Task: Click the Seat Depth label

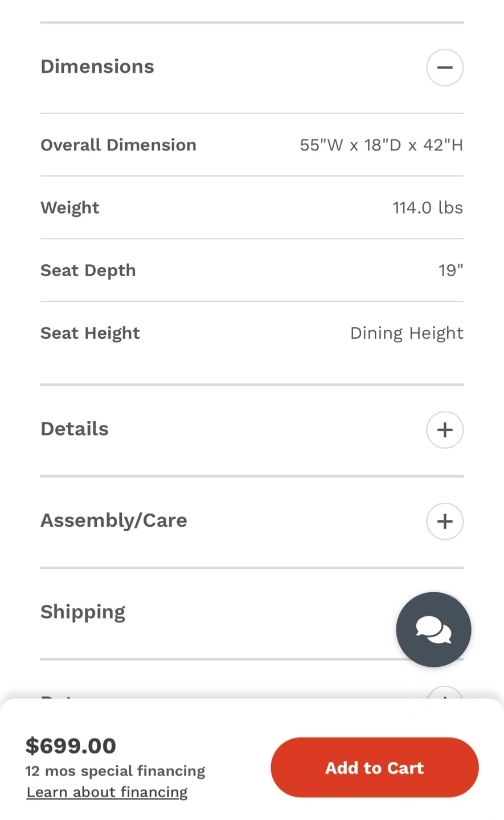Action: pyautogui.click(x=88, y=270)
